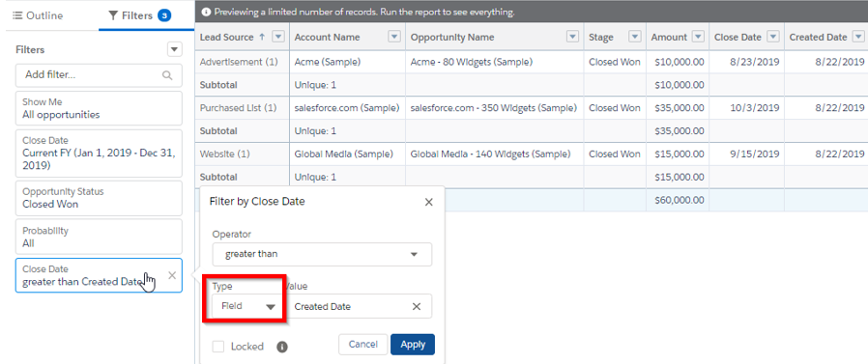This screenshot has width=868, height=364.
Task: Open the Close Date Current FY filter
Action: (99, 154)
